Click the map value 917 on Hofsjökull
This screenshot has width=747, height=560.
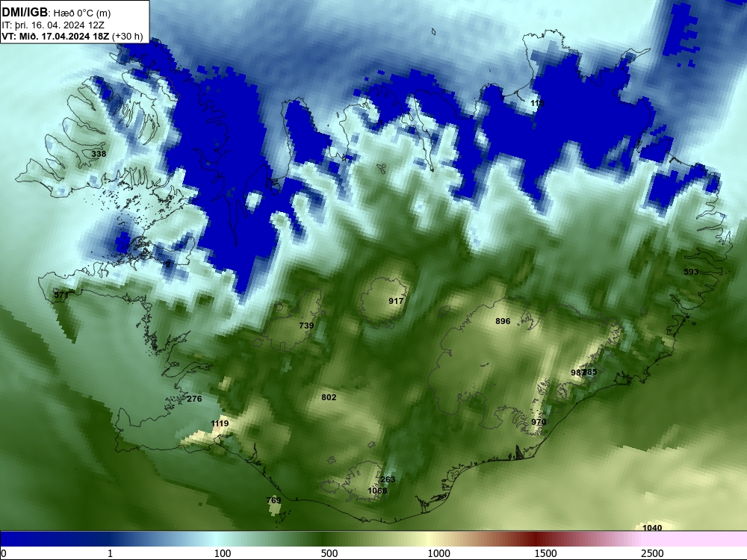point(396,301)
